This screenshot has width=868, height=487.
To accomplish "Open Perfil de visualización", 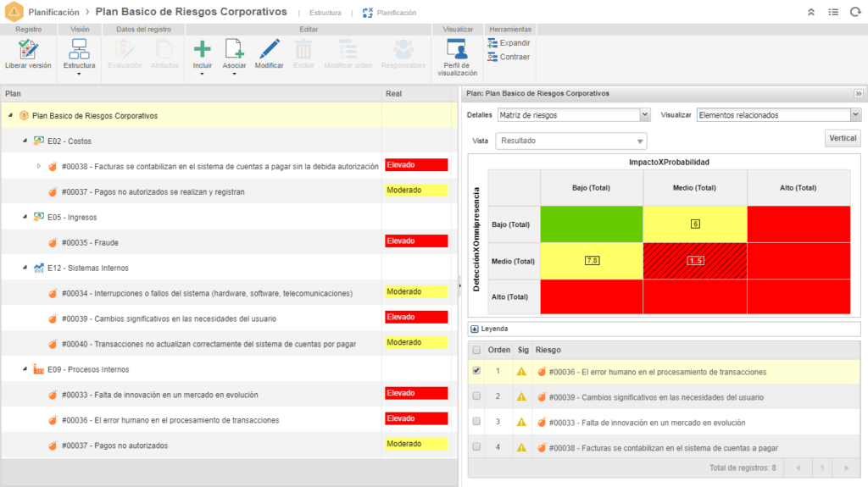I will pyautogui.click(x=457, y=49).
